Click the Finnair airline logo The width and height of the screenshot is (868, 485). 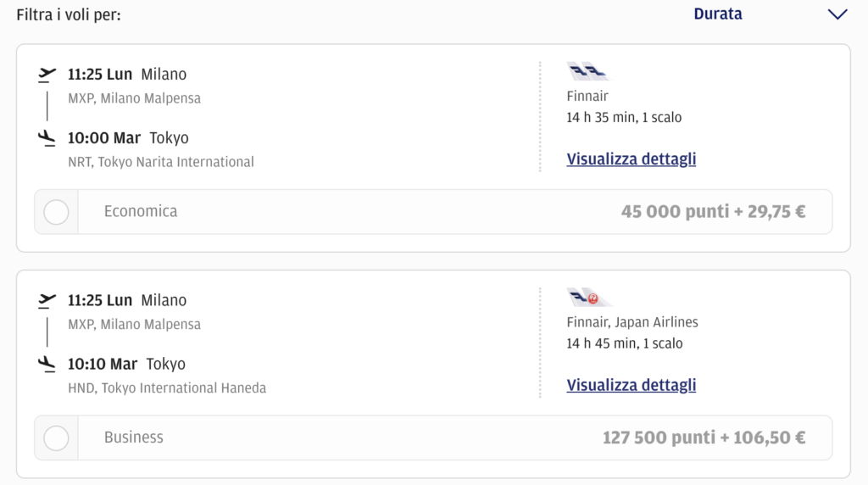(588, 71)
